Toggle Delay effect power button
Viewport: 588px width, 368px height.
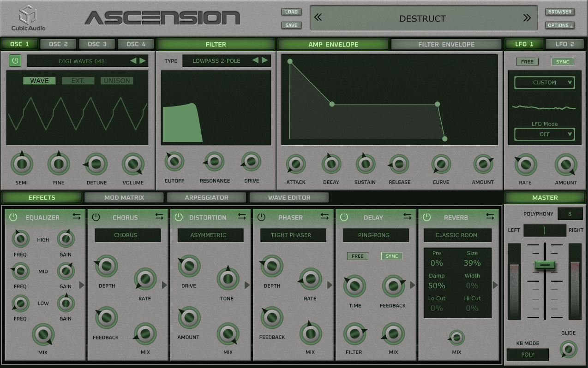coord(344,217)
